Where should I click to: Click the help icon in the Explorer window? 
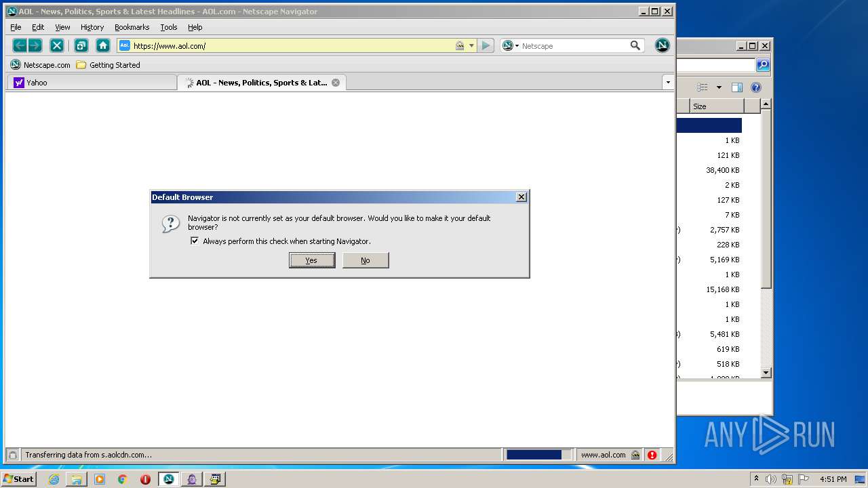click(x=756, y=87)
